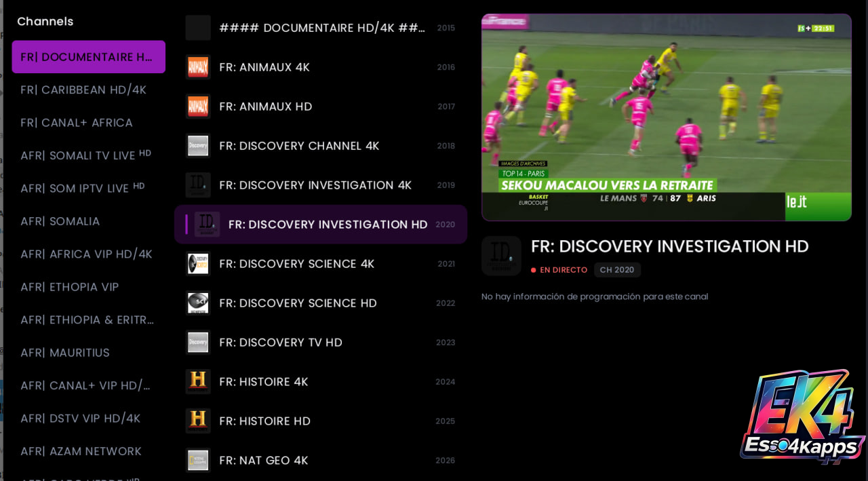This screenshot has width=868, height=481.
Task: Click channel number 2019 in the list
Action: (446, 185)
